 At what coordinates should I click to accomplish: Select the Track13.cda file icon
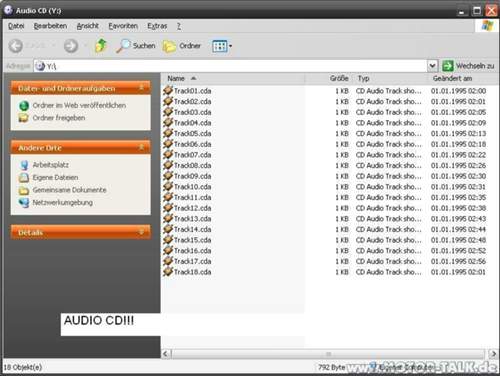[168, 218]
